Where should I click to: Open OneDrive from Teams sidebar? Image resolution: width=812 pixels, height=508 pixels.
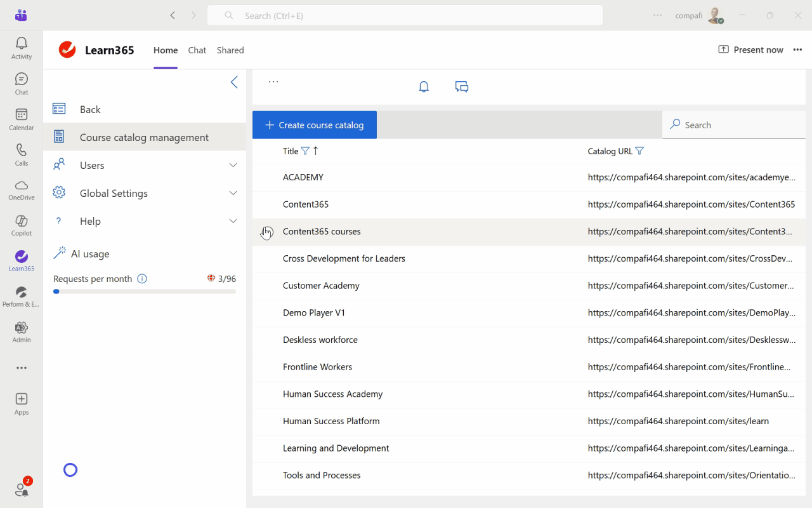tap(22, 190)
